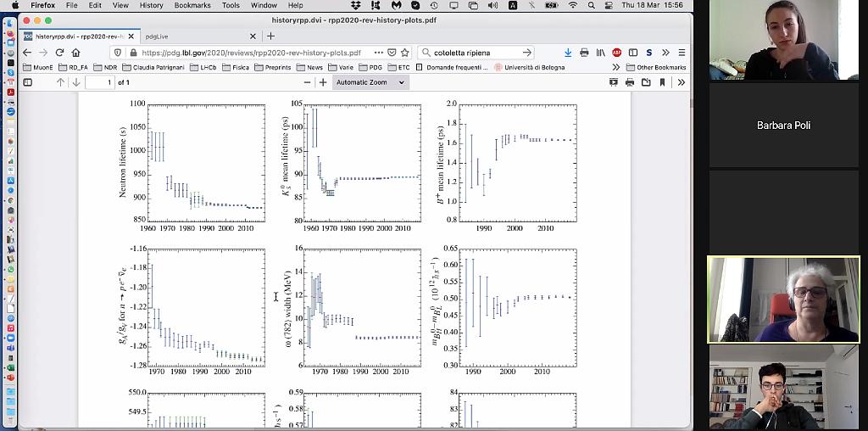Bookmark this page with star icon

pos(405,53)
